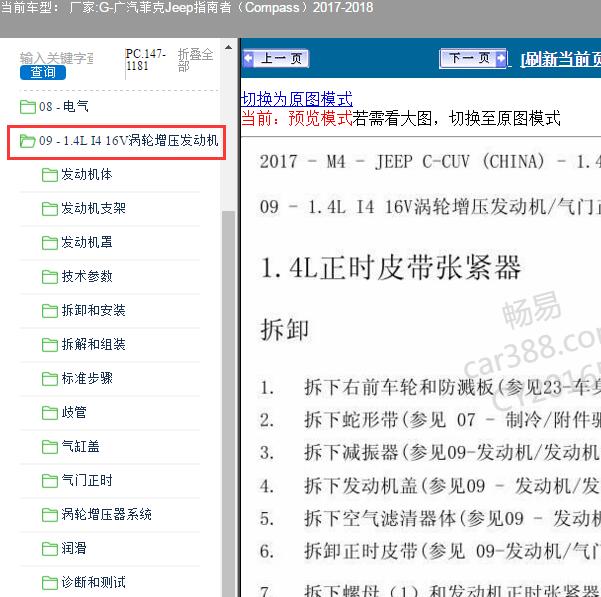Click the 当前车型 vehicle title text
Viewport: 601px width, 597px height.
(x=187, y=7)
